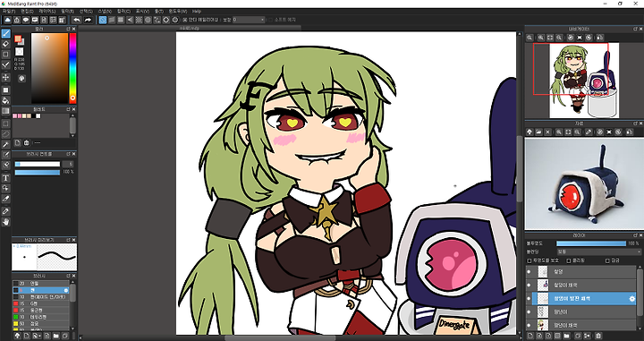Open the 레이어(L) Layer menu
The image size is (644, 341).
(x=47, y=11)
